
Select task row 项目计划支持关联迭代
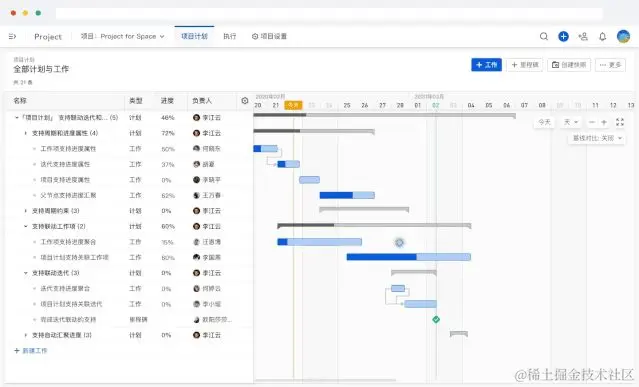click(129, 304)
